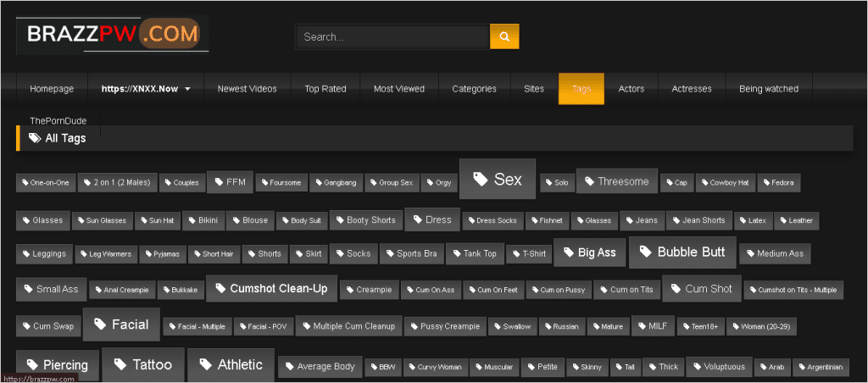This screenshot has height=383, width=868.
Task: Select the Body Suit tag
Action: point(302,220)
